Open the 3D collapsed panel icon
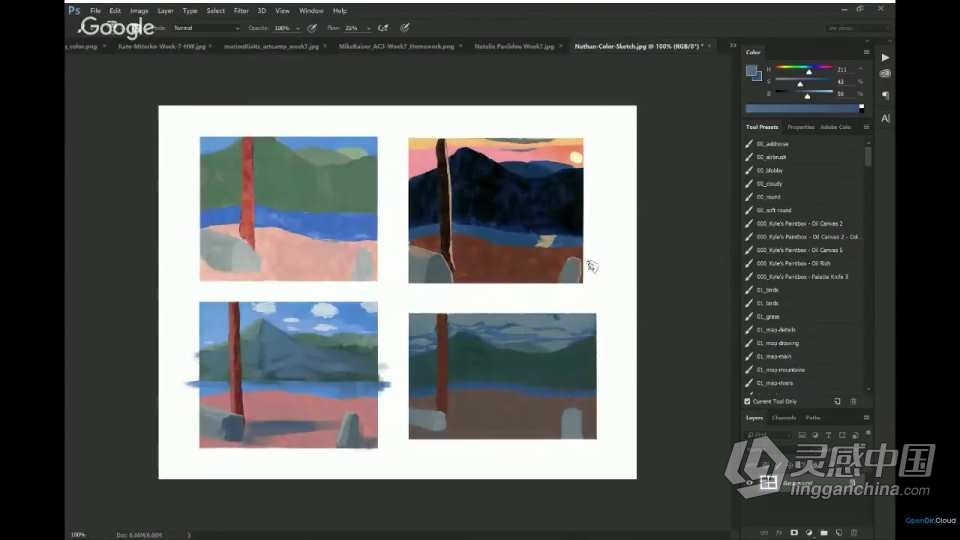The image size is (960, 540). (x=885, y=74)
